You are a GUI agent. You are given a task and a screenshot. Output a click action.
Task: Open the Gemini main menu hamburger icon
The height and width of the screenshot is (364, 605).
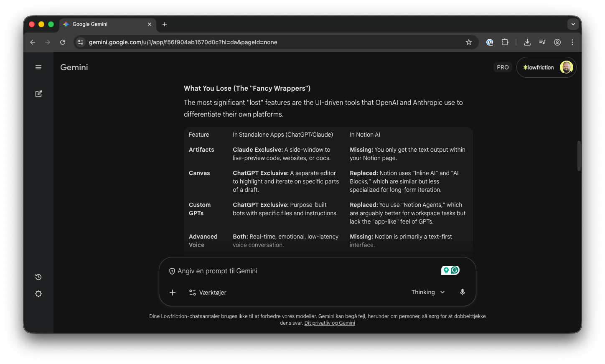click(38, 67)
